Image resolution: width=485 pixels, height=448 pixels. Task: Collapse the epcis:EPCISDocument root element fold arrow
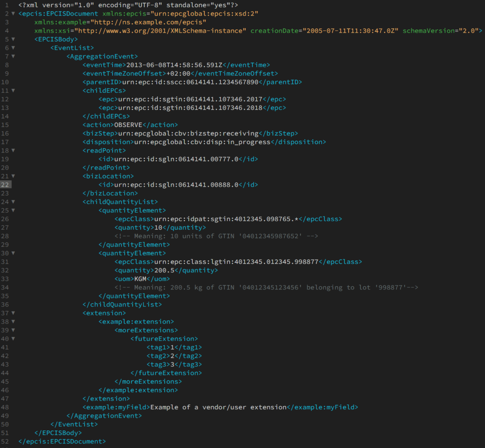pos(13,13)
